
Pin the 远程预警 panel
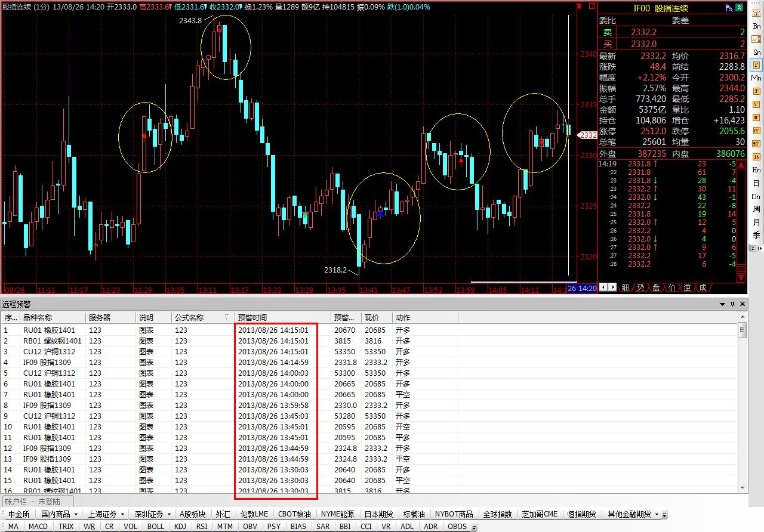click(x=733, y=304)
